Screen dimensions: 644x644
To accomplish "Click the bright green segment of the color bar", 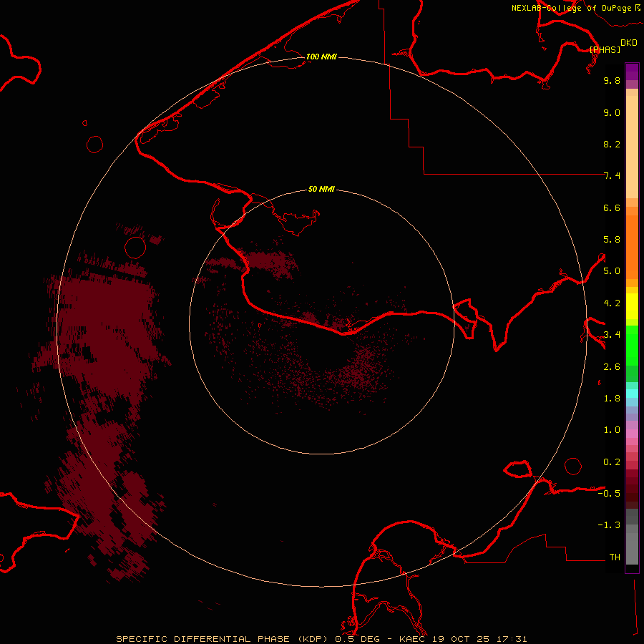I will pos(632,346).
